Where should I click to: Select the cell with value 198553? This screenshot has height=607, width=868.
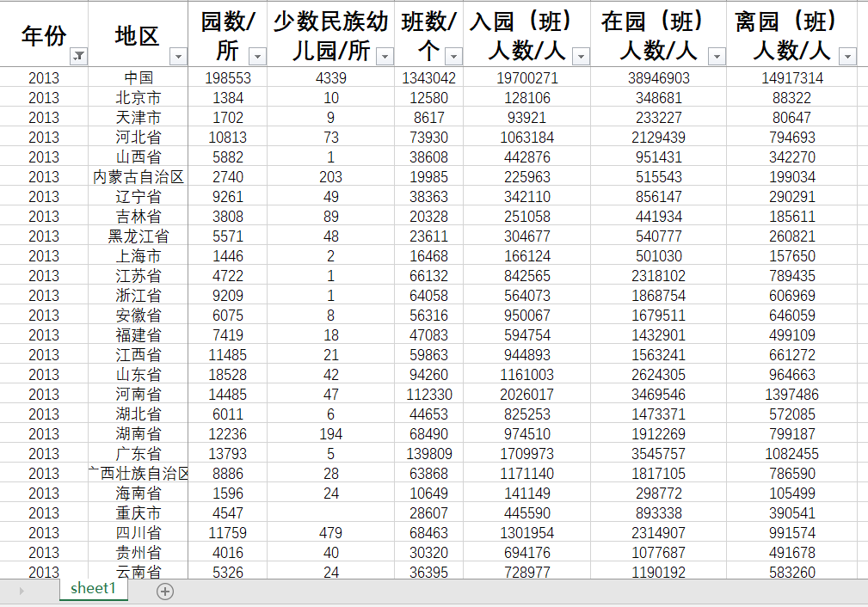tap(227, 78)
